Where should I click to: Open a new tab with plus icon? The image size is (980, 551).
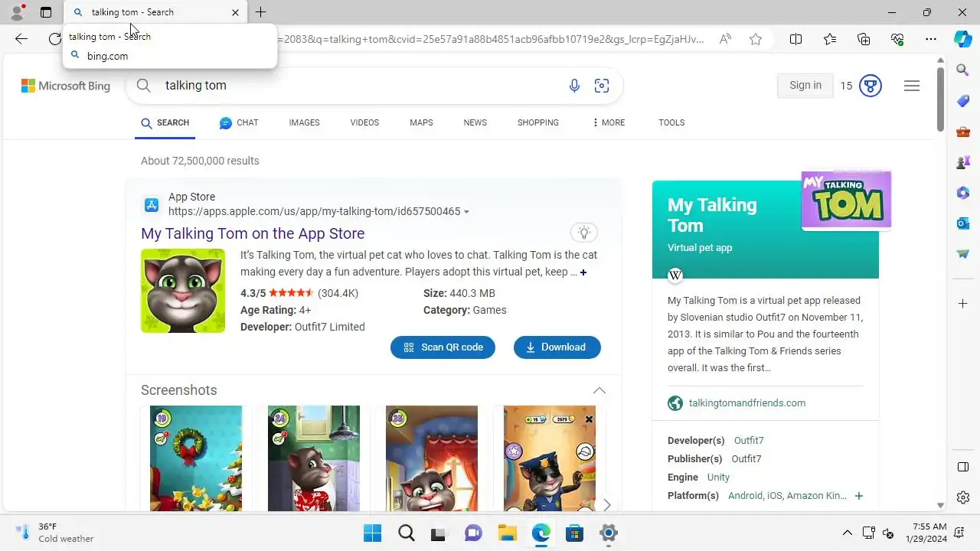pyautogui.click(x=261, y=12)
